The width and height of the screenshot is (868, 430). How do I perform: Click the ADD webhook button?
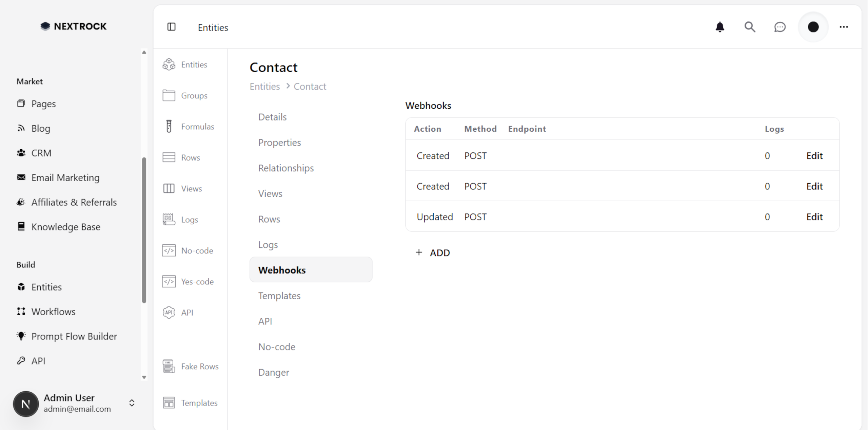pos(433,253)
